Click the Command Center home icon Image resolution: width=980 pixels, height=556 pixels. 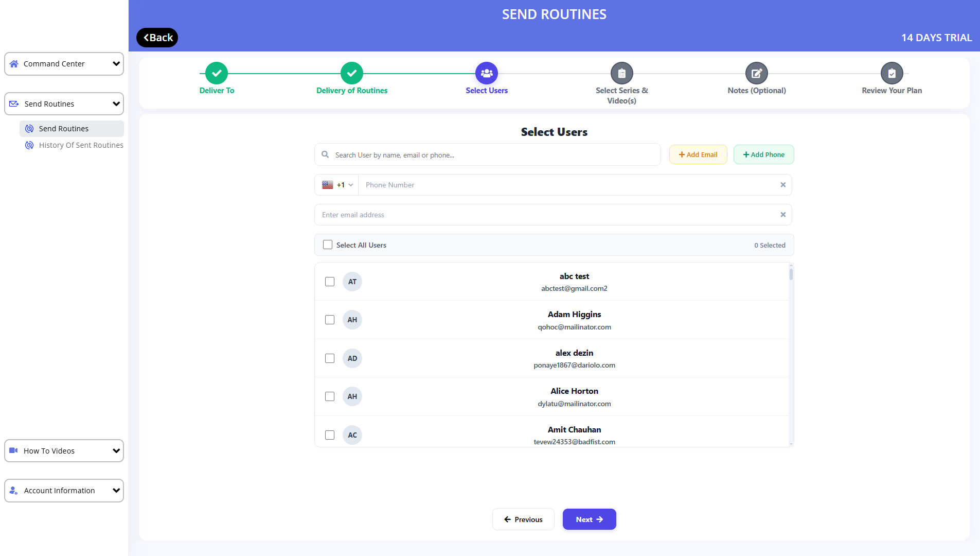(x=14, y=64)
